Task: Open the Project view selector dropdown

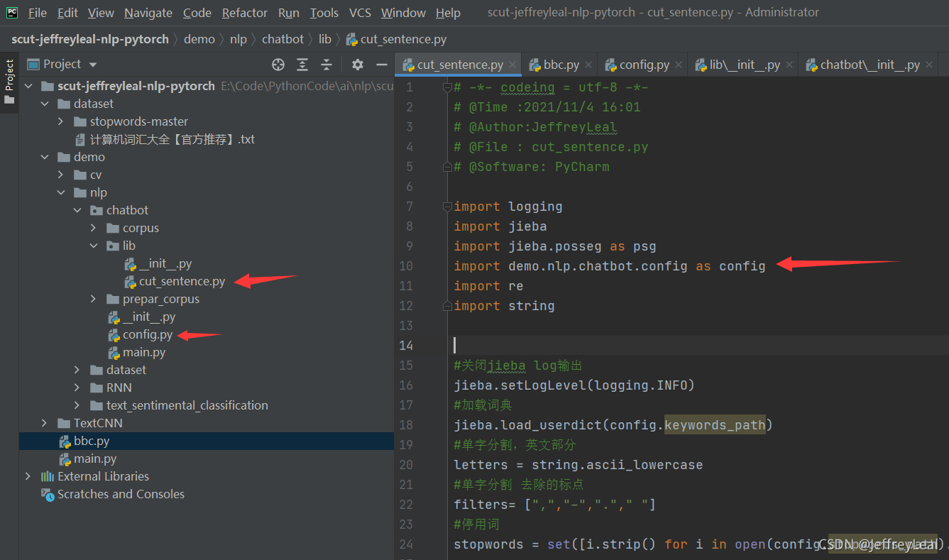Action: point(62,65)
